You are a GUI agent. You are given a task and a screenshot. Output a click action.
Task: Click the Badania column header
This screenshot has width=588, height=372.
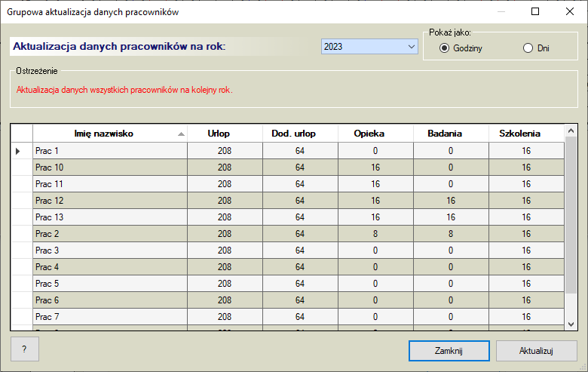point(451,134)
